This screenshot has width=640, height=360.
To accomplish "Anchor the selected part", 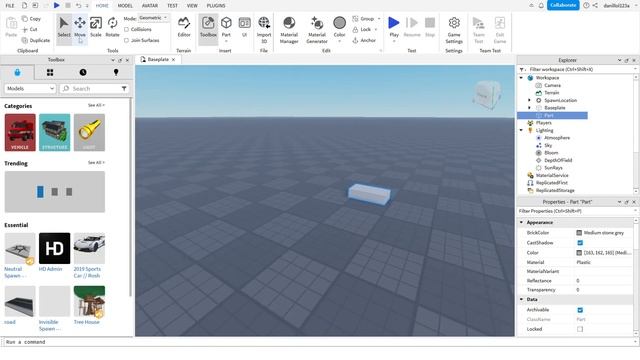I will point(364,40).
